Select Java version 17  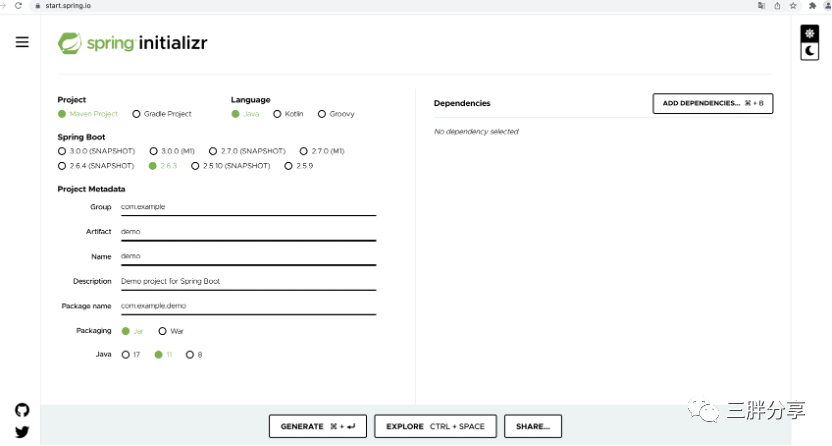[131, 355]
